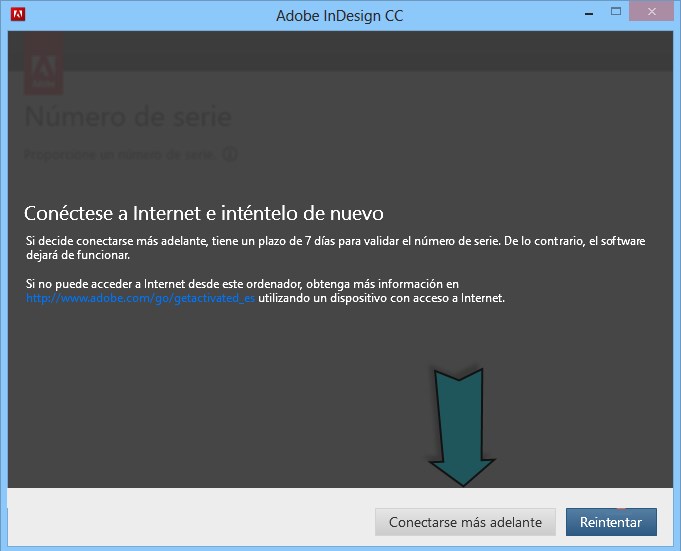Viewport: 681px width, 551px height.
Task: Choose Conectarse más adelante
Action: (465, 522)
